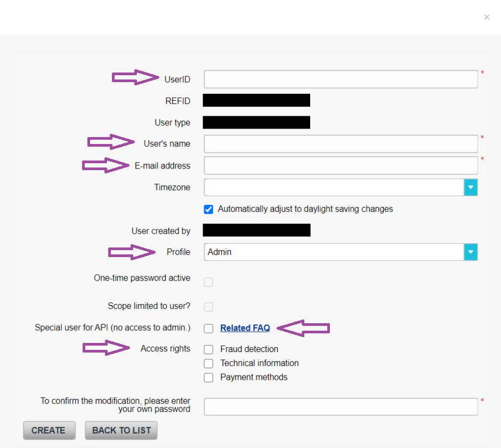Click the Timezone combo box field
Image resolution: width=501 pixels, height=448 pixels.
tap(341, 187)
